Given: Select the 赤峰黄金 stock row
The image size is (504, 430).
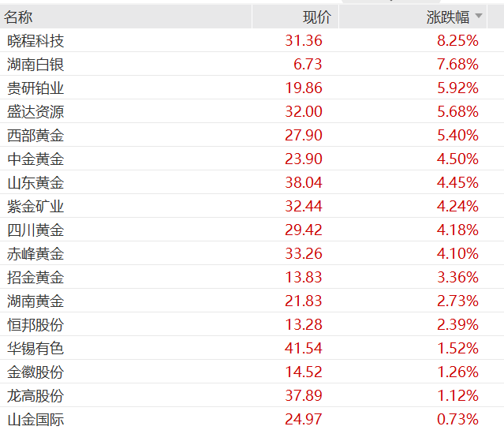Looking at the screenshot, I should tap(35, 253).
